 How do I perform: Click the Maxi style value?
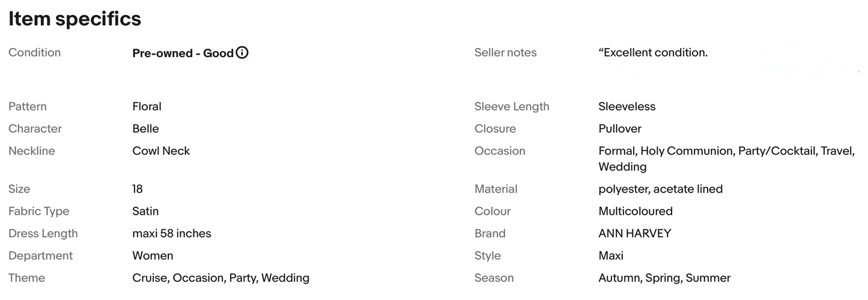(x=611, y=256)
